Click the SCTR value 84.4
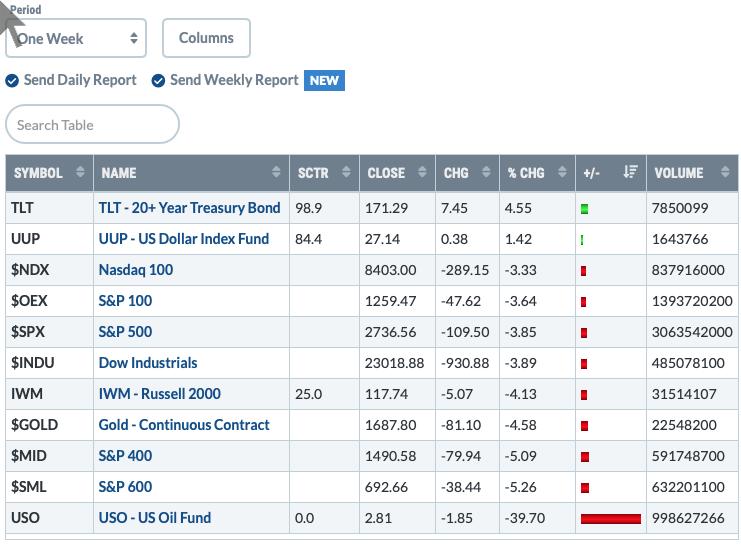 coord(309,239)
